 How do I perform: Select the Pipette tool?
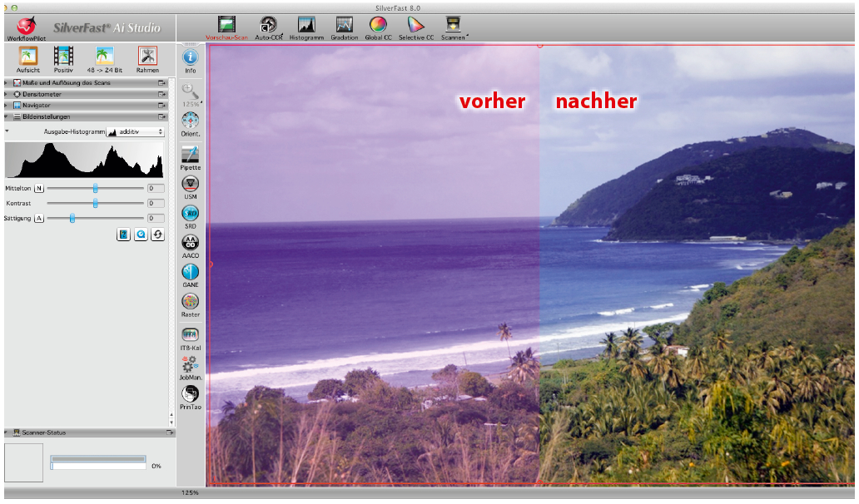point(190,158)
